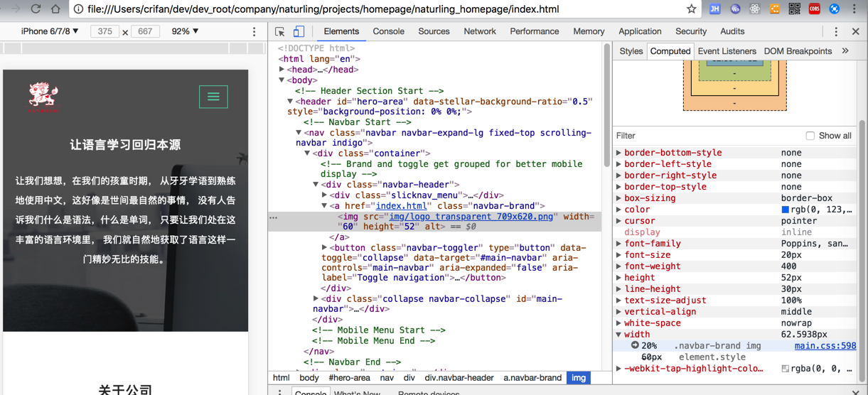The height and width of the screenshot is (395, 868).
Task: Switch to the Sources tab
Action: point(434,31)
